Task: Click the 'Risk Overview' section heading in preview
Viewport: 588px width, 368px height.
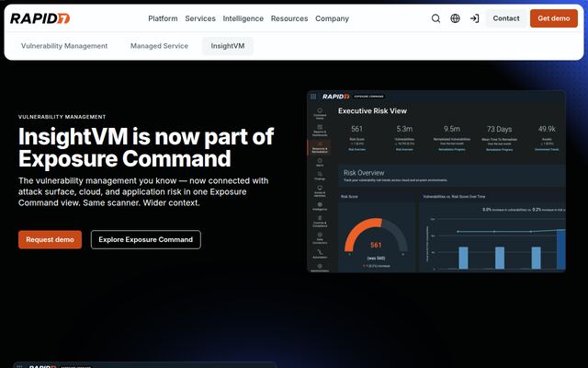Action: pos(364,173)
